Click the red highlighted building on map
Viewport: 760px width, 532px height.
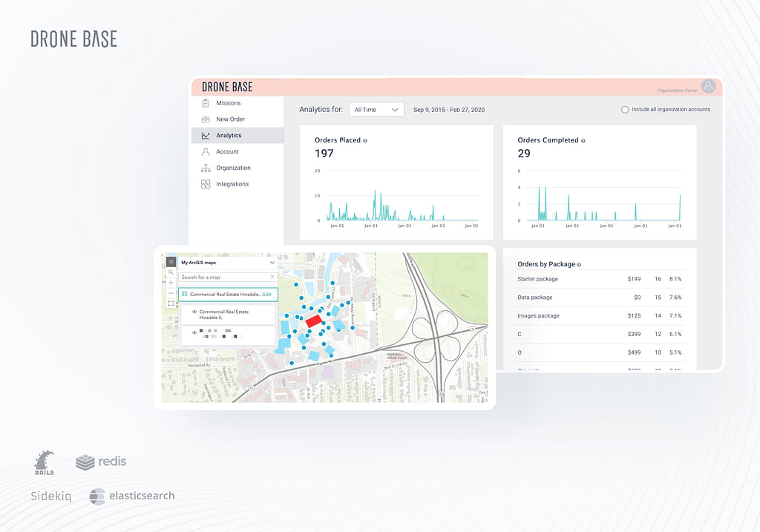pyautogui.click(x=313, y=320)
